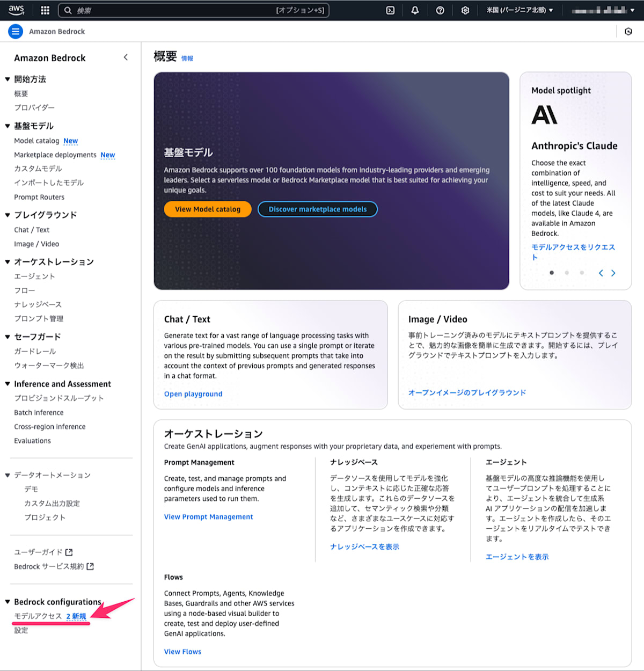Viewport: 644px width, 671px height.
Task: Open Cross-region inference in the sidebar
Action: pos(50,427)
